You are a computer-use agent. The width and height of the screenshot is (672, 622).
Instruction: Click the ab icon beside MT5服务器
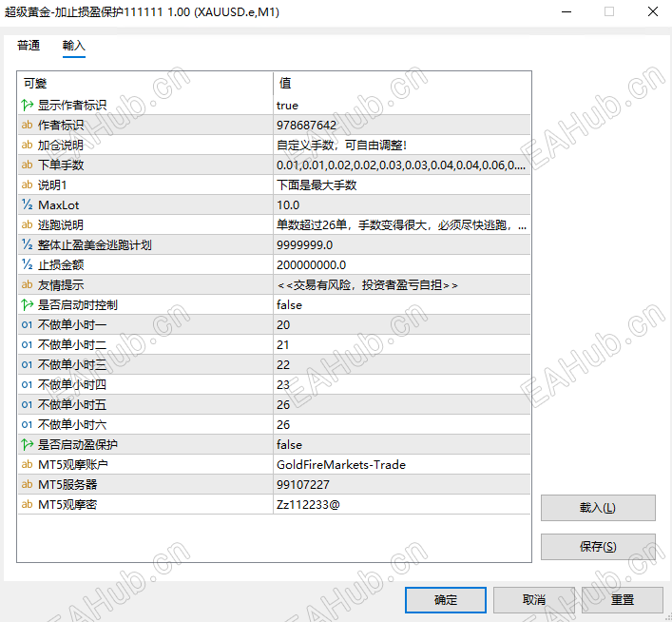(x=27, y=485)
